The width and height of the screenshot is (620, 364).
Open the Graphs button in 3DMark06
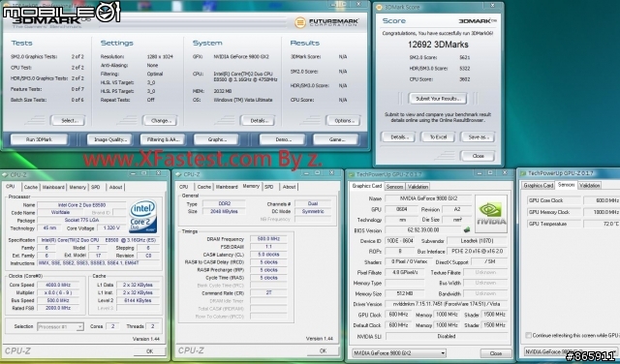click(216, 139)
